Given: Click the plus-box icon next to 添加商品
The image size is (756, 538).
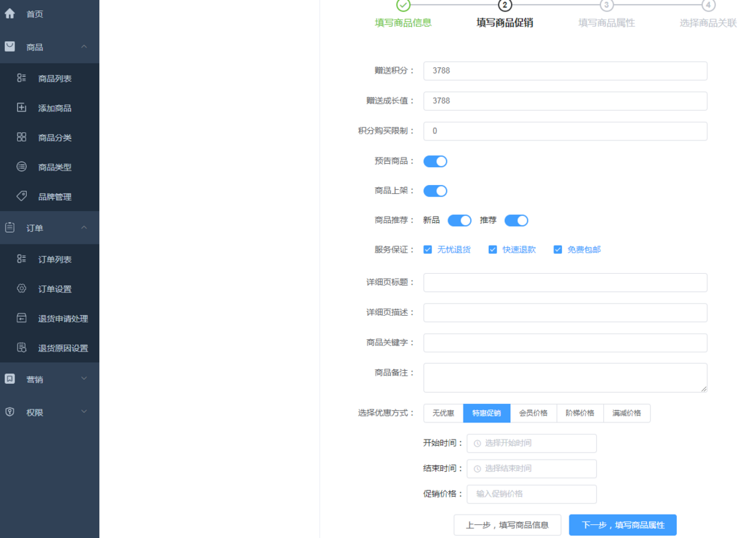Looking at the screenshot, I should (x=21, y=107).
